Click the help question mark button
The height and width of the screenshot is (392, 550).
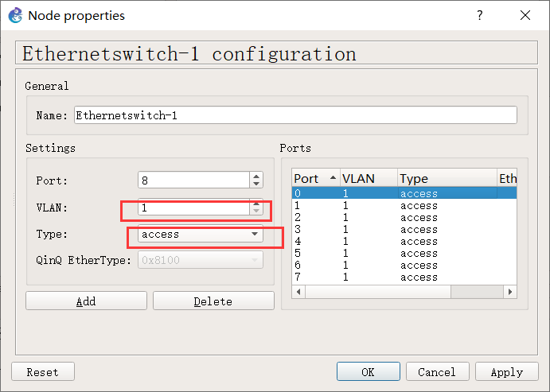pos(480,15)
